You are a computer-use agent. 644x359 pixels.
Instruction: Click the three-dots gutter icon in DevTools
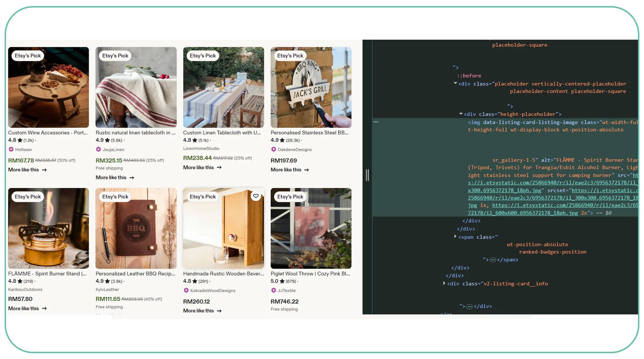[x=376, y=122]
